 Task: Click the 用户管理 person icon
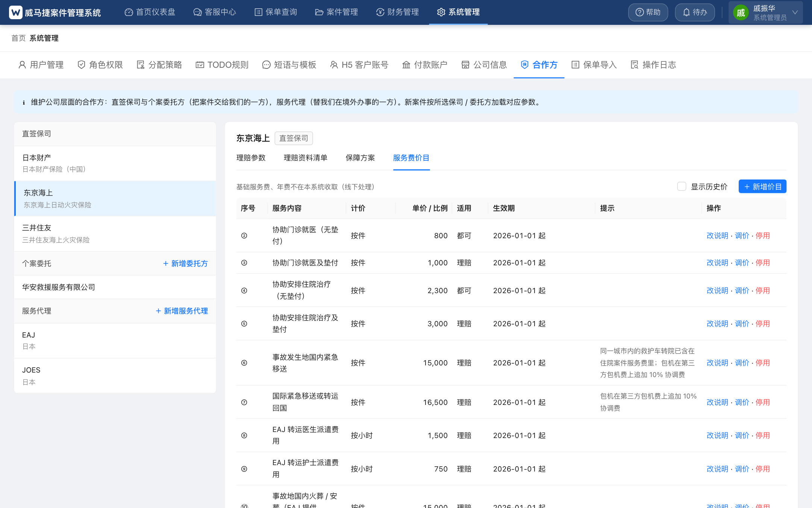22,65
